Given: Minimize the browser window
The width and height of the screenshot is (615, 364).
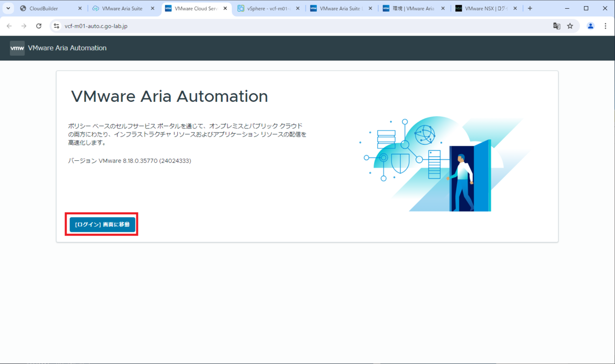Looking at the screenshot, I should [567, 8].
